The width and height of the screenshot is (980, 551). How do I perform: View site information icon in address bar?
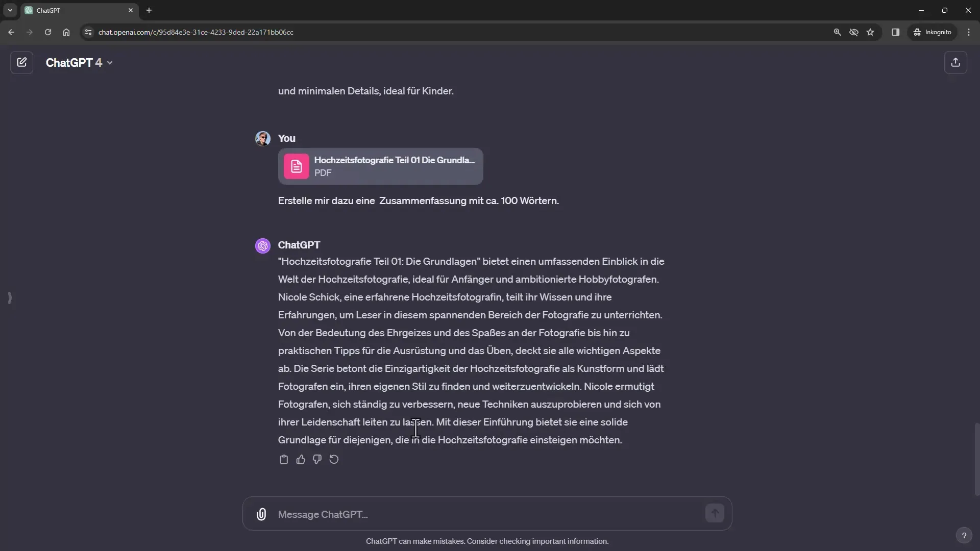click(x=88, y=32)
